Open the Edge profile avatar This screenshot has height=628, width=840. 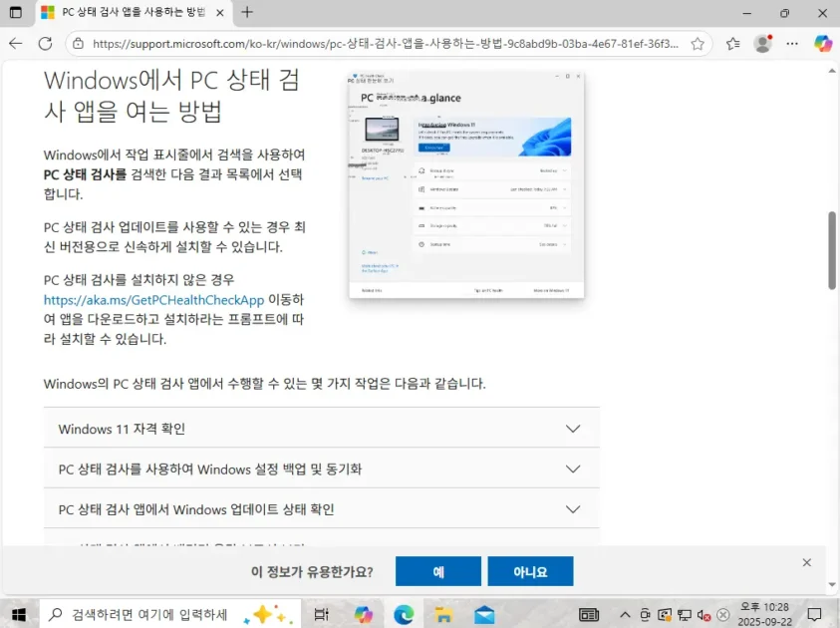coord(763,44)
